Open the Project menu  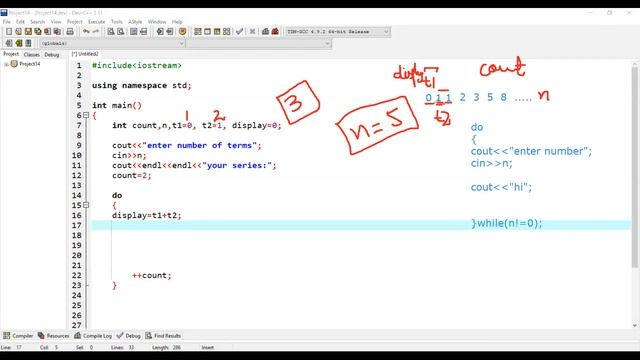click(75, 22)
